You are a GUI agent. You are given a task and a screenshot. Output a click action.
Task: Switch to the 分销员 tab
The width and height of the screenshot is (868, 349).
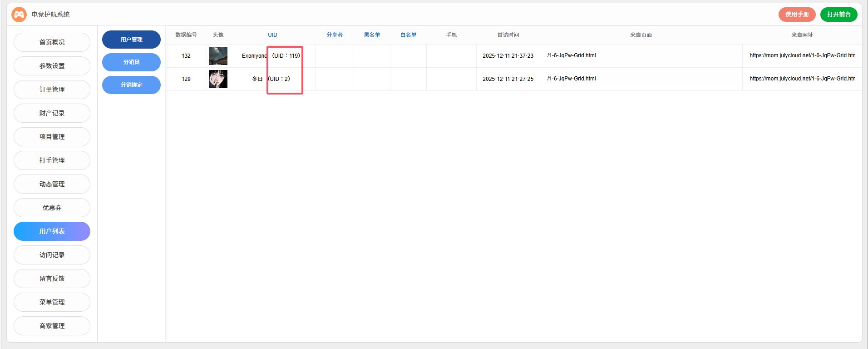pos(131,62)
